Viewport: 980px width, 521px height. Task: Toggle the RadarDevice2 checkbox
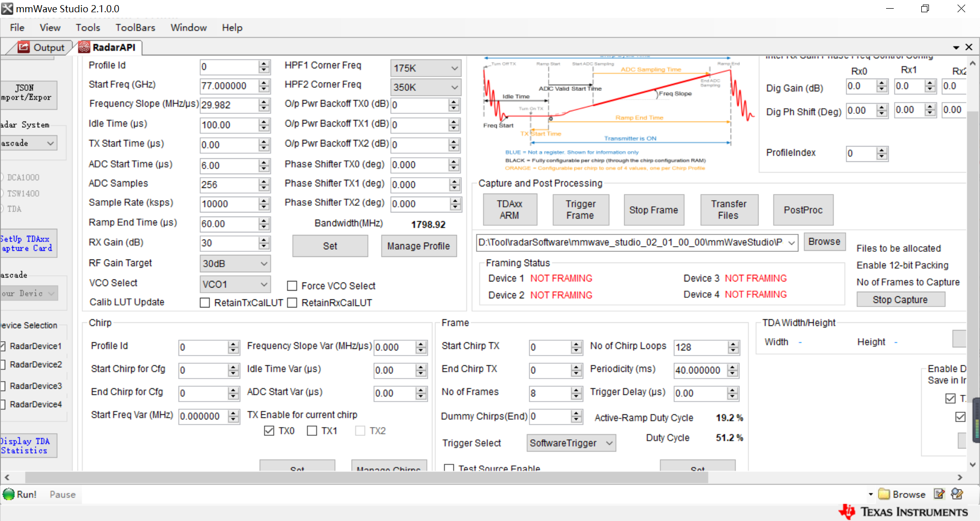[x=3, y=365]
